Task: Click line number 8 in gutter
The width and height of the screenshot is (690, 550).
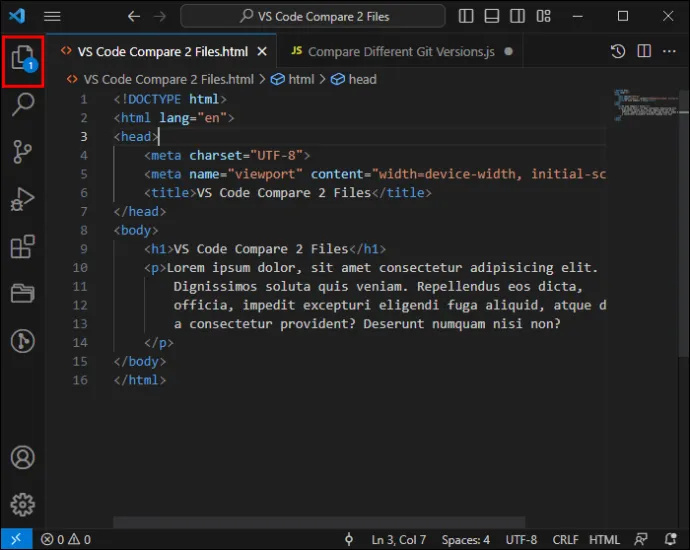Action: (84, 231)
